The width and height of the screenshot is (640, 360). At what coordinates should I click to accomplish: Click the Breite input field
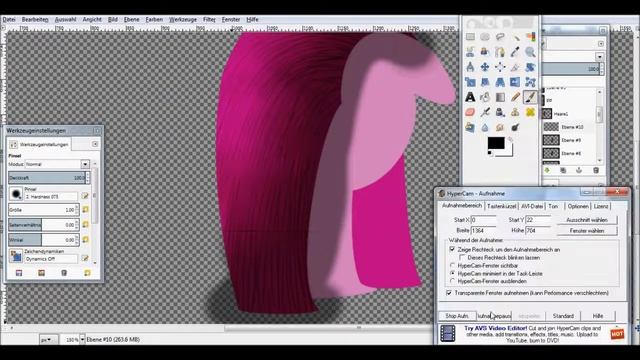pos(484,231)
